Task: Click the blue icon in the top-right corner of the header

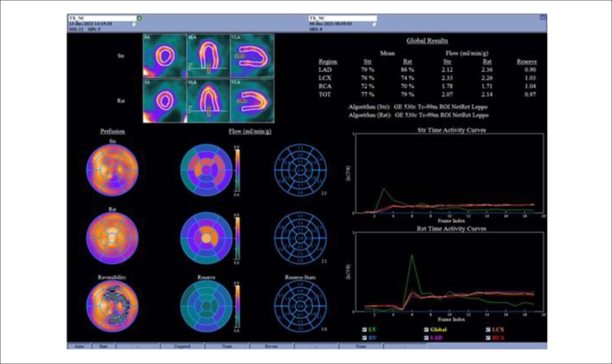Action: (x=543, y=17)
